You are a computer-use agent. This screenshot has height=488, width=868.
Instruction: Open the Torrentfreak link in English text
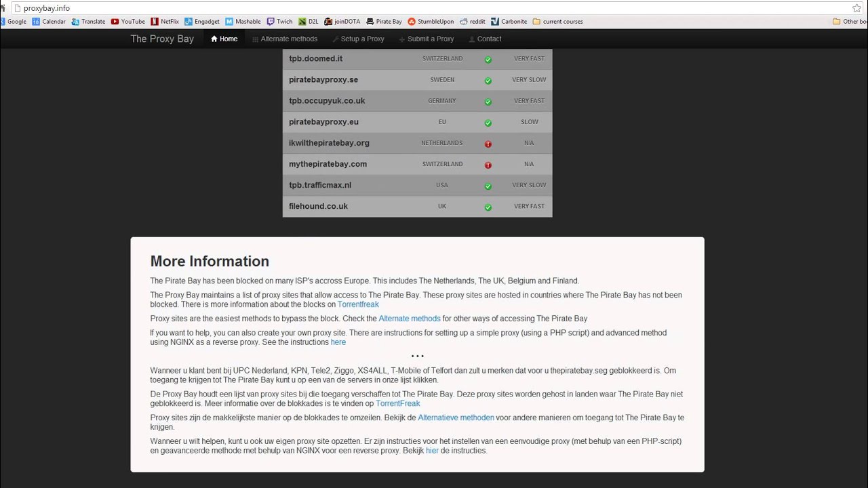pos(358,304)
